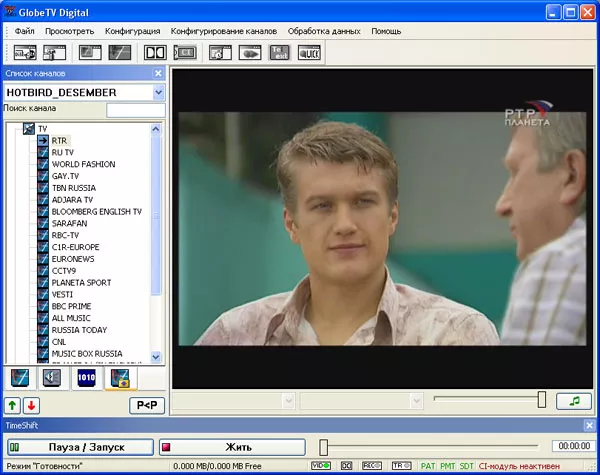Click the QUICK toolbar icon
Screen dimensions: 600x475
[309, 52]
